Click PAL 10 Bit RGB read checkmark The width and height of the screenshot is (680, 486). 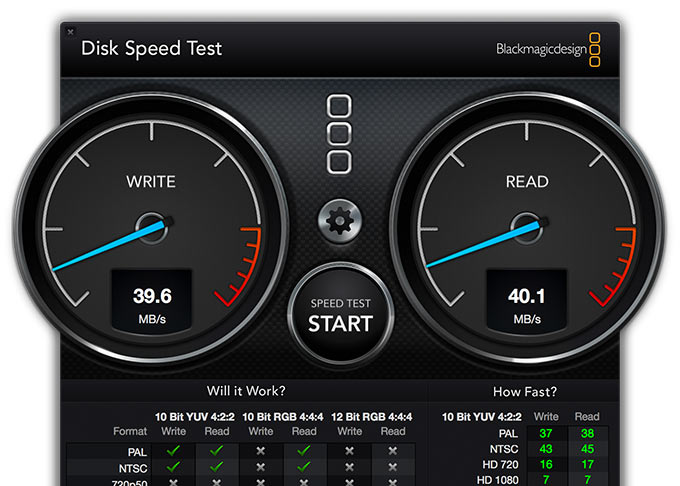304,451
